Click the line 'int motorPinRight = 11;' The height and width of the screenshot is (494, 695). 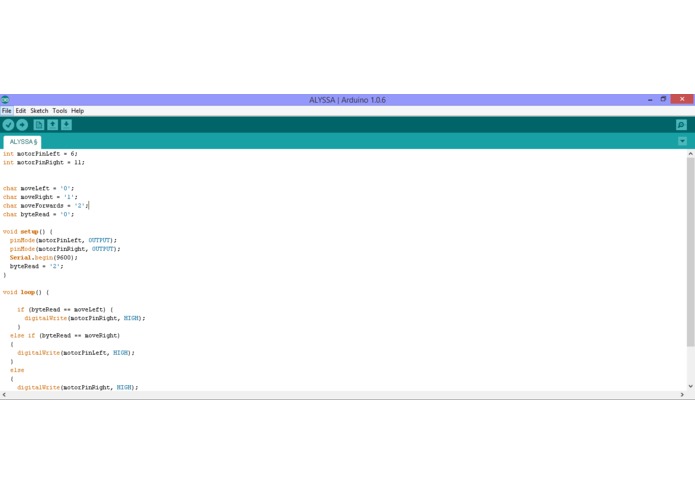pyautogui.click(x=43, y=163)
